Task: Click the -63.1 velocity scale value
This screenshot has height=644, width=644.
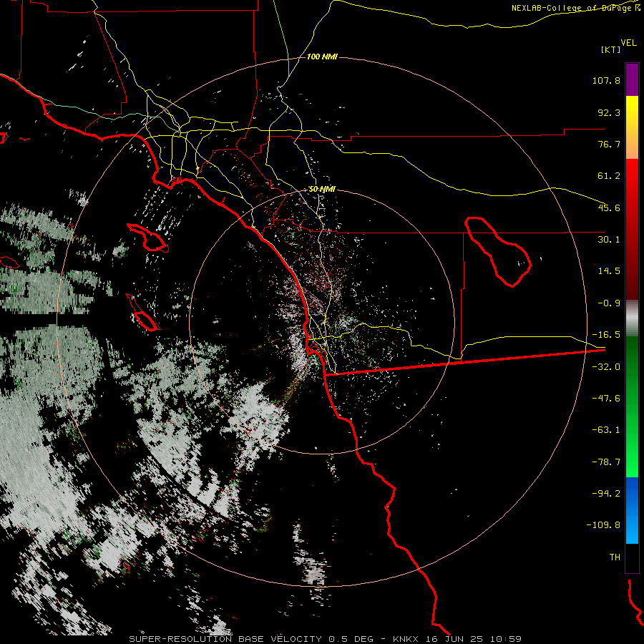Action: (606, 430)
